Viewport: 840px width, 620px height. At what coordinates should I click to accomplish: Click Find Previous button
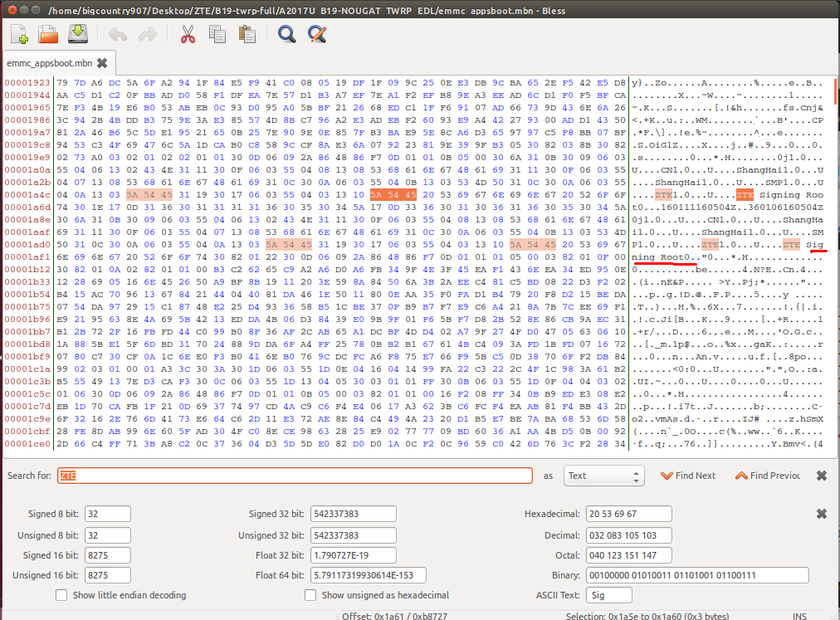(x=767, y=476)
